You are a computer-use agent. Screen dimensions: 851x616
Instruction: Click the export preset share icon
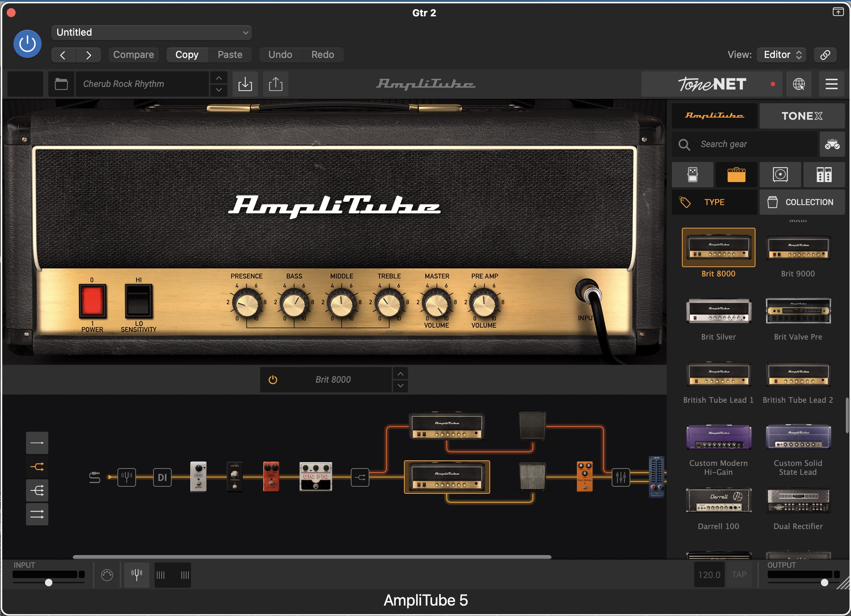pyautogui.click(x=275, y=84)
